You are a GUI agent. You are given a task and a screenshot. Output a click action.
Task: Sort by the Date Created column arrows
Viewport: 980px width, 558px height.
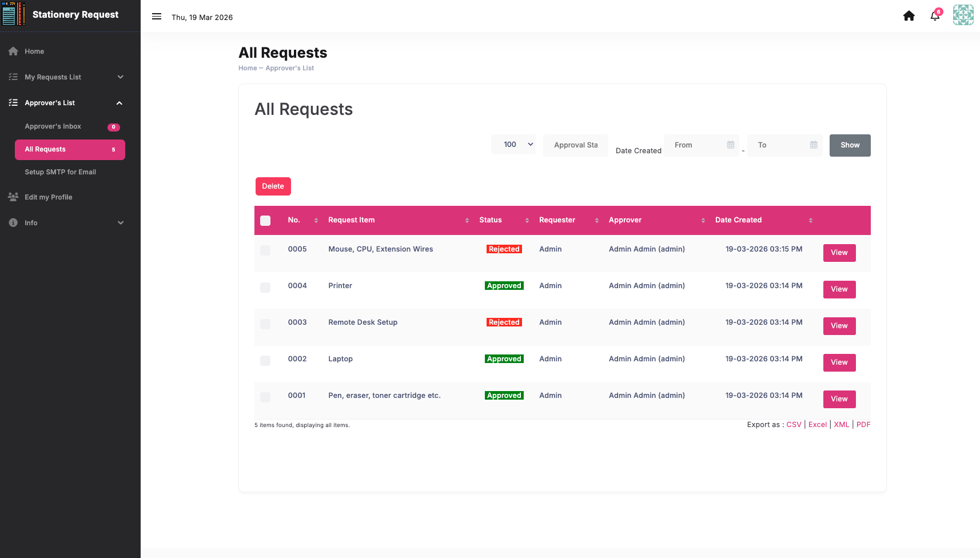811,220
